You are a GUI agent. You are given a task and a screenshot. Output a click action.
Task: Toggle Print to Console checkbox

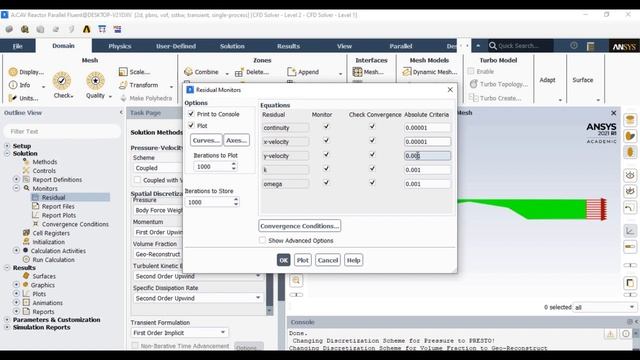[191, 114]
